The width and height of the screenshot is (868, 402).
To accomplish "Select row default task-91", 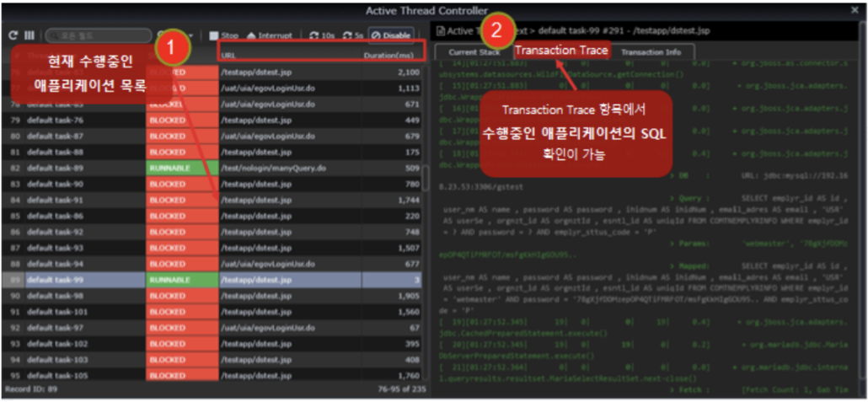I will click(x=213, y=200).
